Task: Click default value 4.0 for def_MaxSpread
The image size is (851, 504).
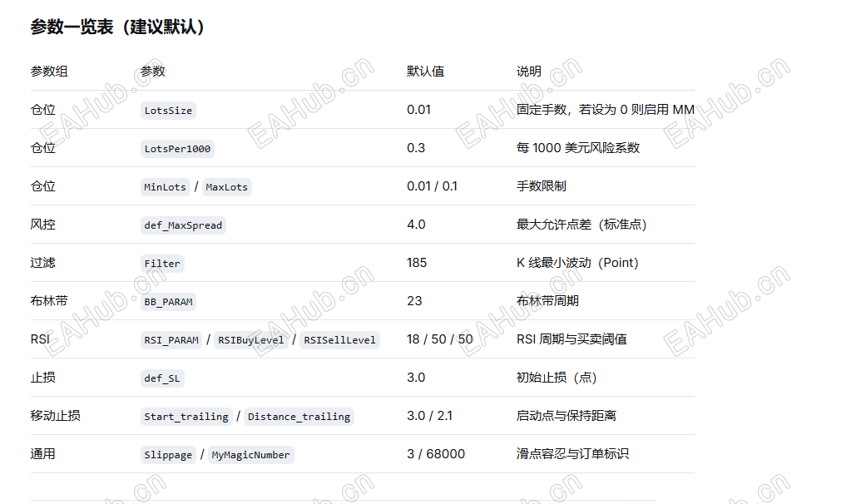Action: 416,224
